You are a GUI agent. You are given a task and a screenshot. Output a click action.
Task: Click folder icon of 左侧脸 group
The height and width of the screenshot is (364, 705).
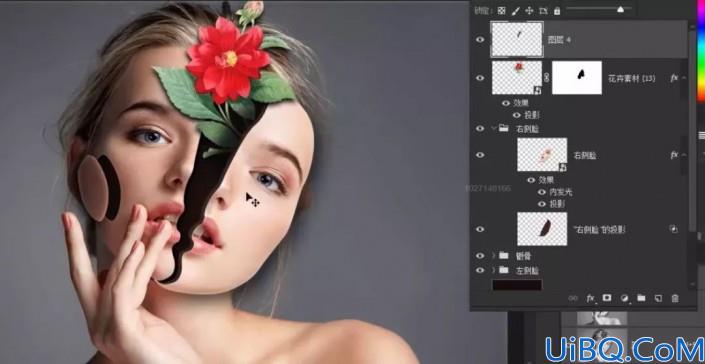504,270
